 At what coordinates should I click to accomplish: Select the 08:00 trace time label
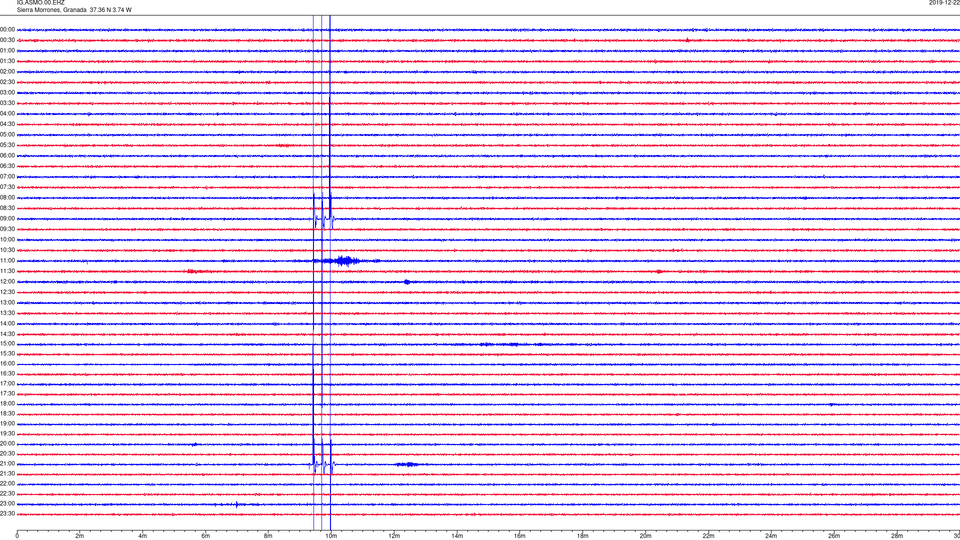(x=7, y=198)
